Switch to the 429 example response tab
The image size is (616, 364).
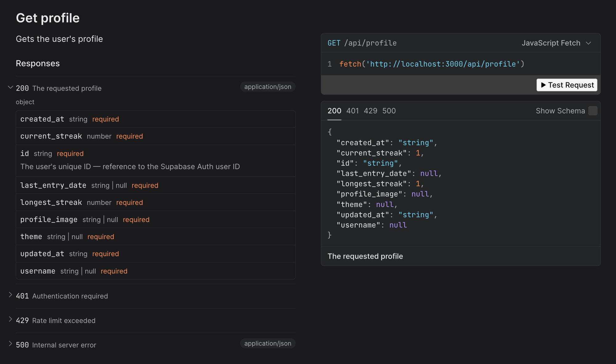pos(371,111)
